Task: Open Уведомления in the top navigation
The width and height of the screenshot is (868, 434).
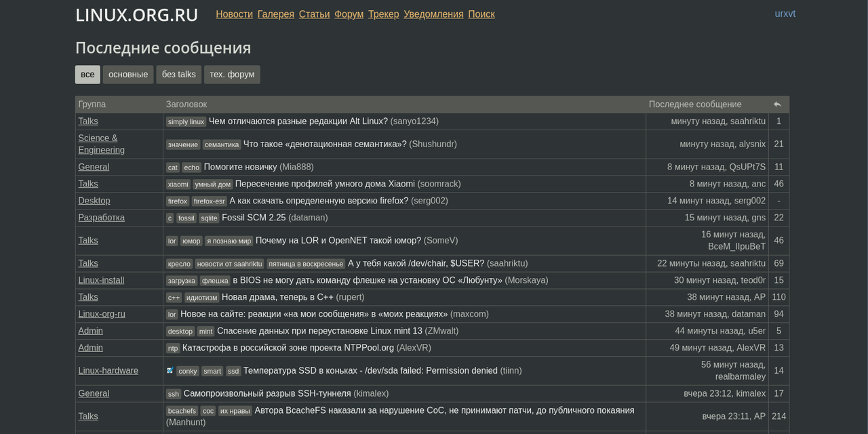Action: (x=433, y=14)
